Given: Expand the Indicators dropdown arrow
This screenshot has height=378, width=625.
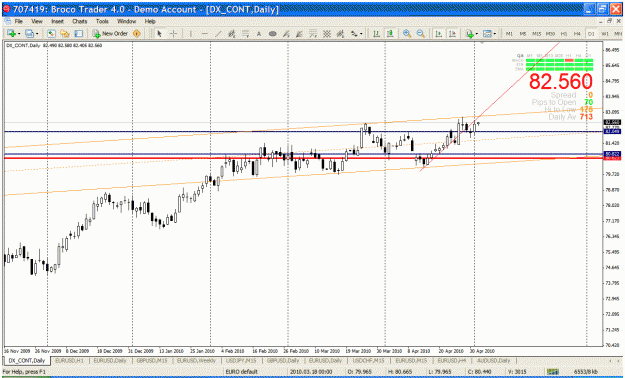Looking at the screenshot, I should point(477,34).
